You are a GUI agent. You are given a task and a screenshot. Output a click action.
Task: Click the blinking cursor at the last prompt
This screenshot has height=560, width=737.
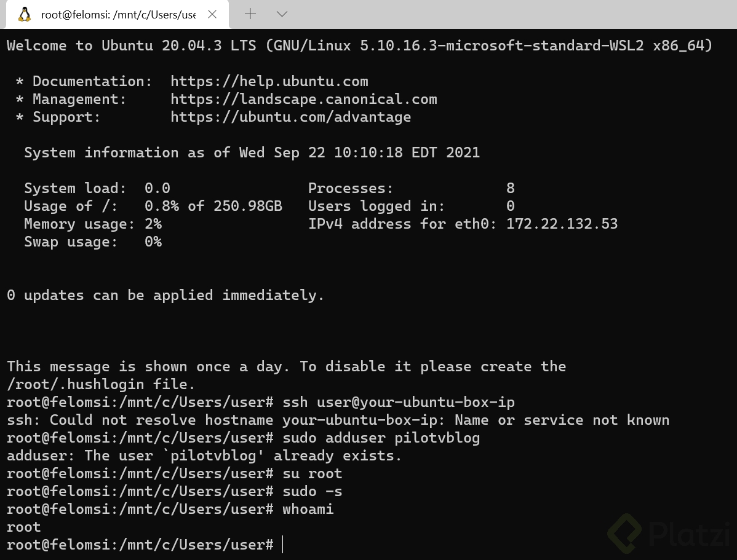[x=283, y=545]
